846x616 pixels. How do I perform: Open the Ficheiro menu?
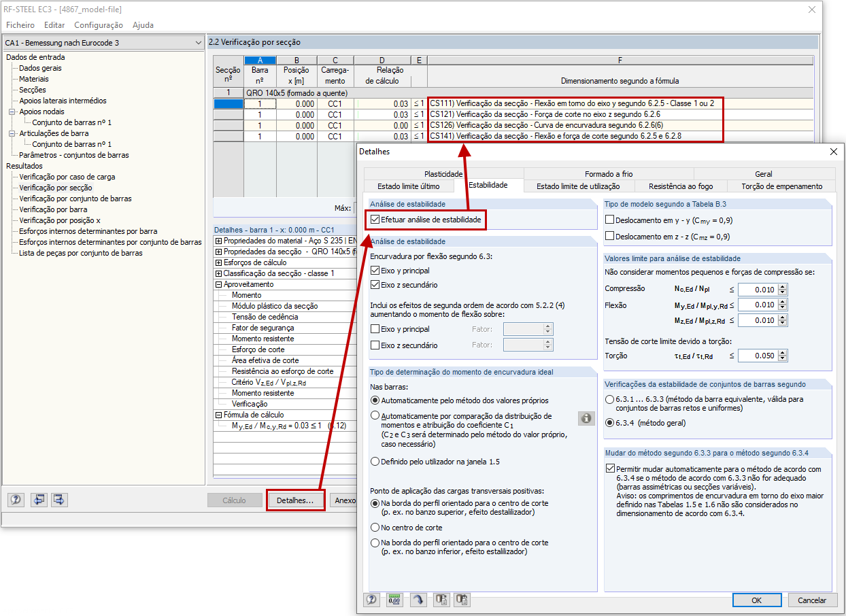coord(20,25)
